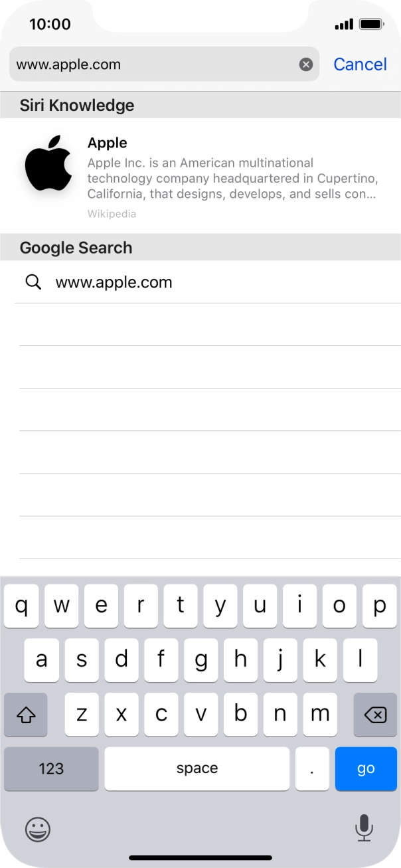Switch to the numeric 123 keyboard
401x868 pixels.
50,768
